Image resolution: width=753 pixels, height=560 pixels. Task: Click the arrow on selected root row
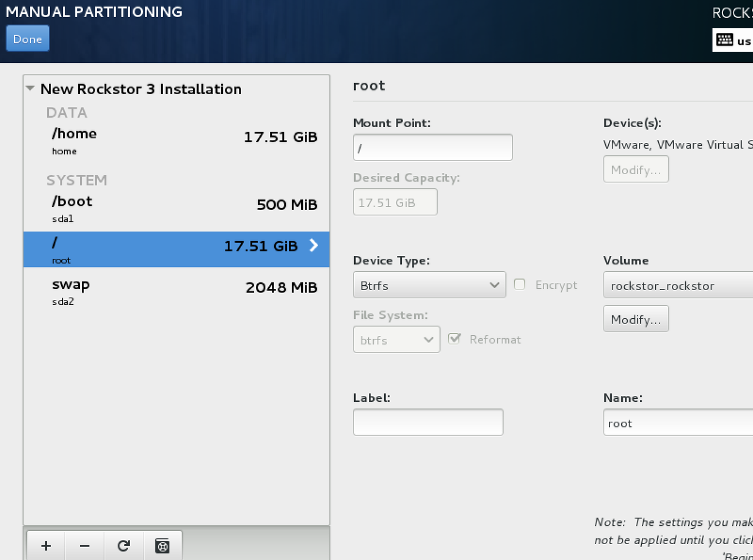click(314, 245)
